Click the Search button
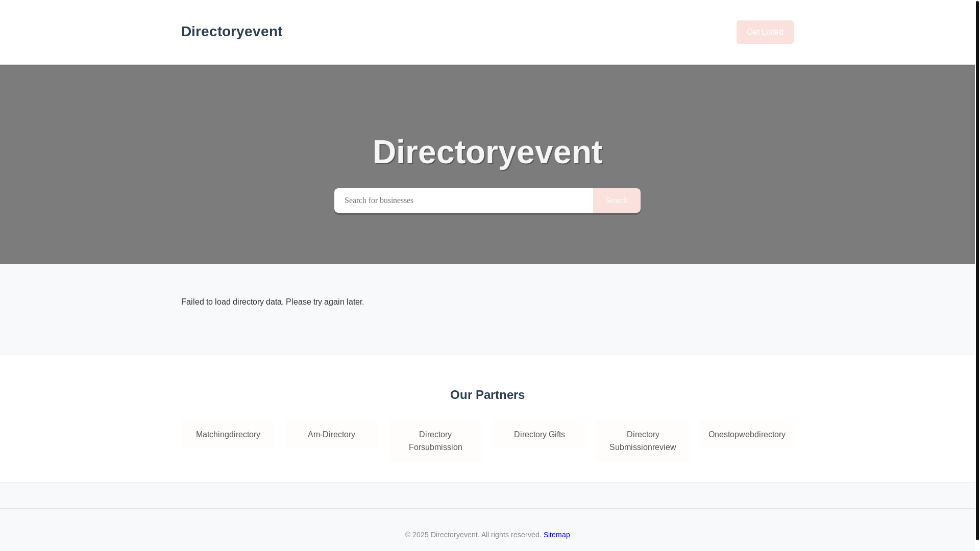The height and width of the screenshot is (551, 980). (x=617, y=201)
